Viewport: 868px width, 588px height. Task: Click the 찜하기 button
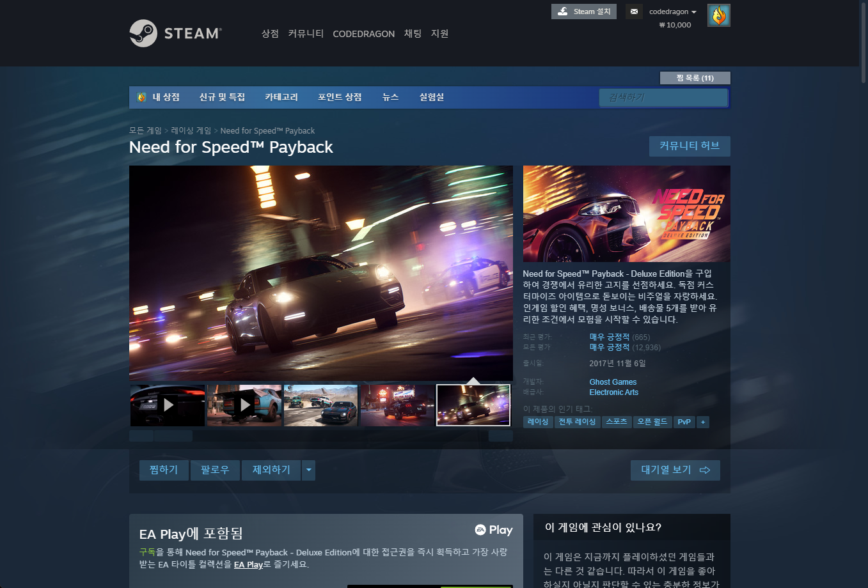pyautogui.click(x=164, y=470)
